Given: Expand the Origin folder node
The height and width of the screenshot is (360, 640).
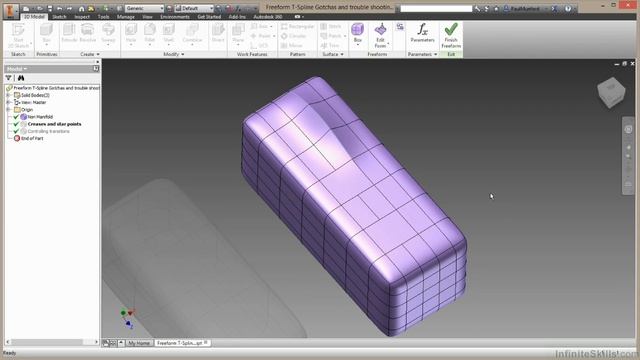Looking at the screenshot, I should [8, 110].
